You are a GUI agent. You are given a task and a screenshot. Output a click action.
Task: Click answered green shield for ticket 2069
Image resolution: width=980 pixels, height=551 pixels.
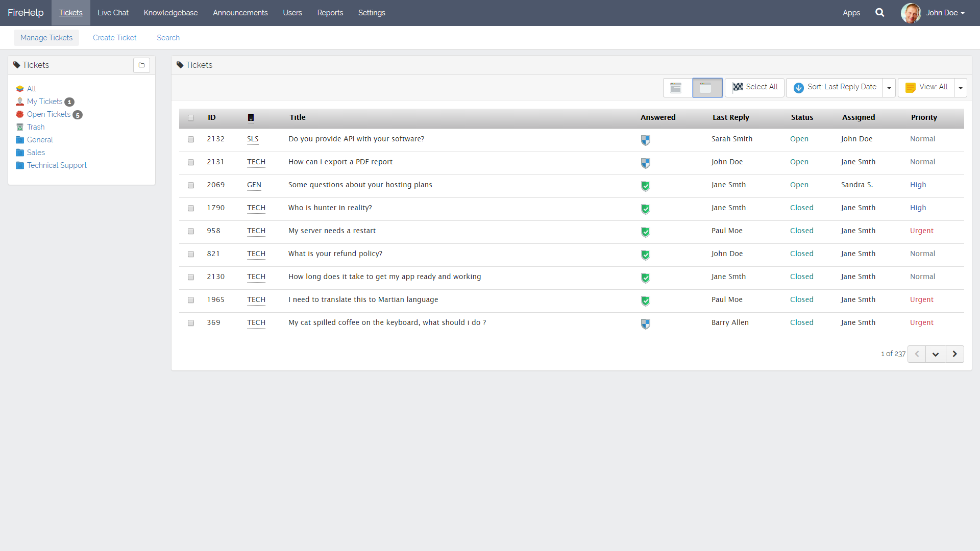coord(646,186)
